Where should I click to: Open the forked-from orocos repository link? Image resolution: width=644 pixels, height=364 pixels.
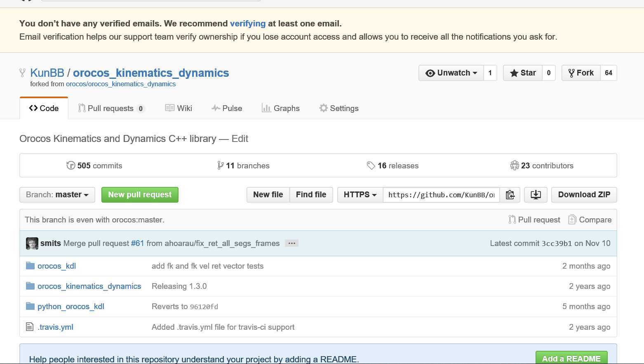click(121, 84)
